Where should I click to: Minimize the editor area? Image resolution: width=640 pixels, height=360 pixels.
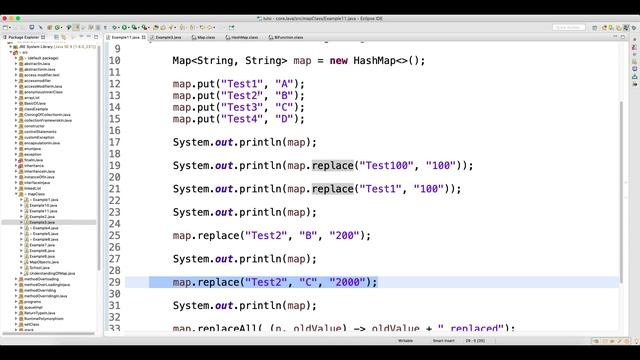[x=615, y=37]
